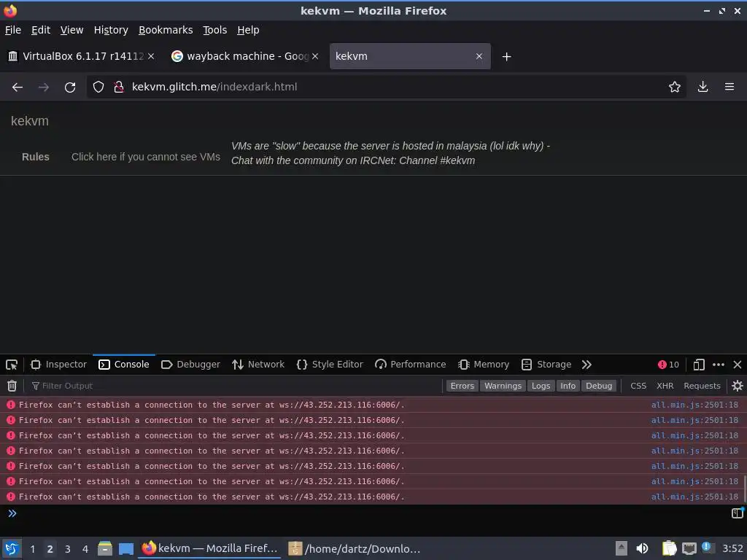Screen dimensions: 747x560
Task: Toggle the Logs filter
Action: pyautogui.click(x=541, y=386)
